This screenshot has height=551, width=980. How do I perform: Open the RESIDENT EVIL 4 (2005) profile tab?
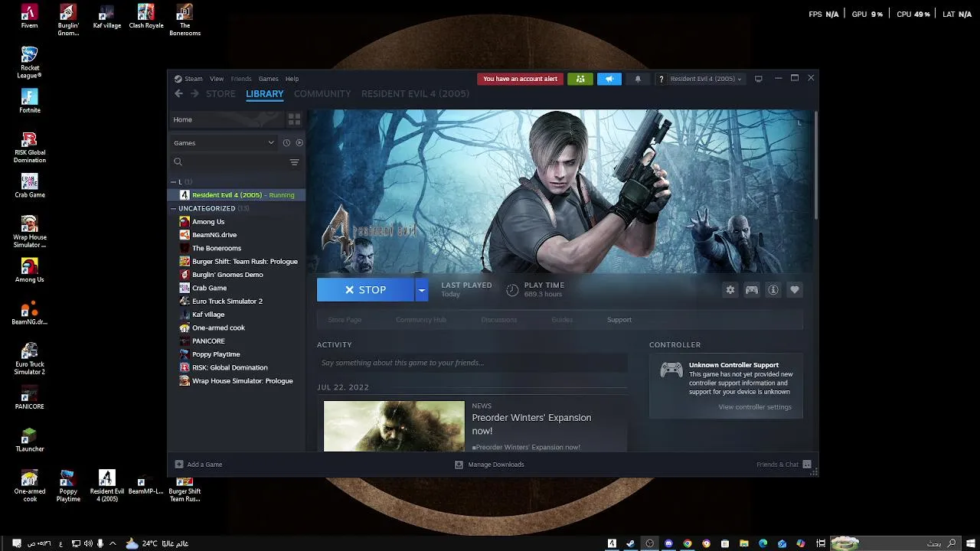(415, 93)
